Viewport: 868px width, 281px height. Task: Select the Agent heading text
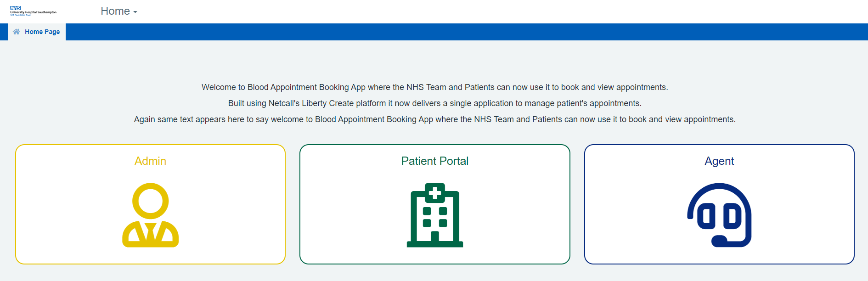(719, 161)
